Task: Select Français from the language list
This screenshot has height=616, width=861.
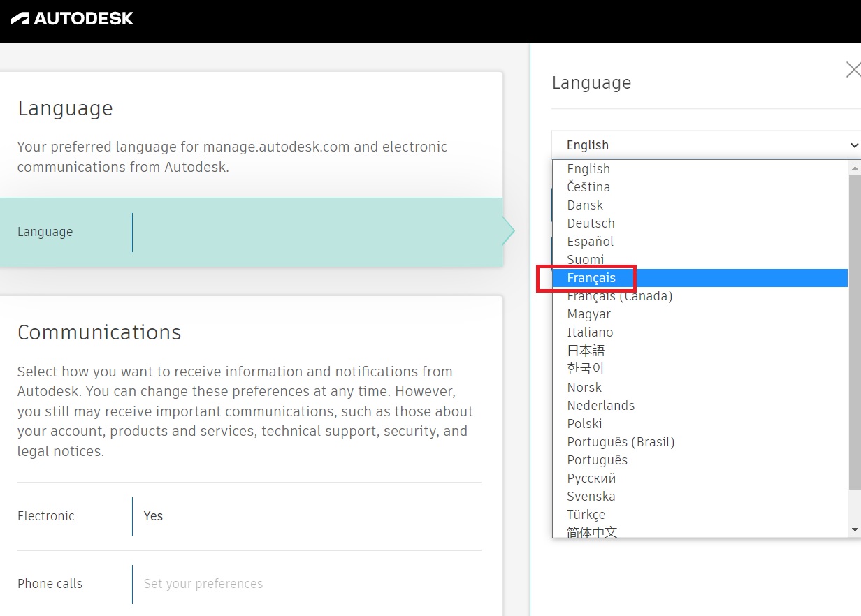Action: 591,278
